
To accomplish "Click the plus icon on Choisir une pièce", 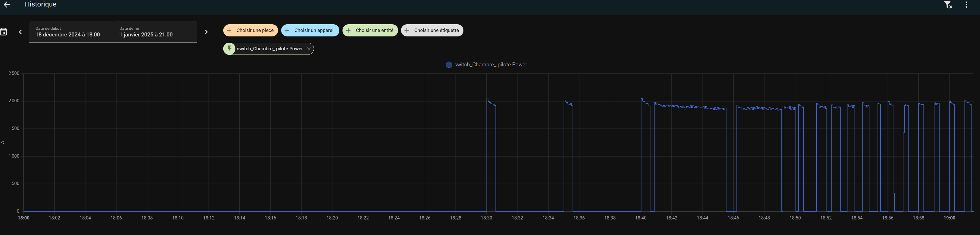I will pyautogui.click(x=229, y=31).
